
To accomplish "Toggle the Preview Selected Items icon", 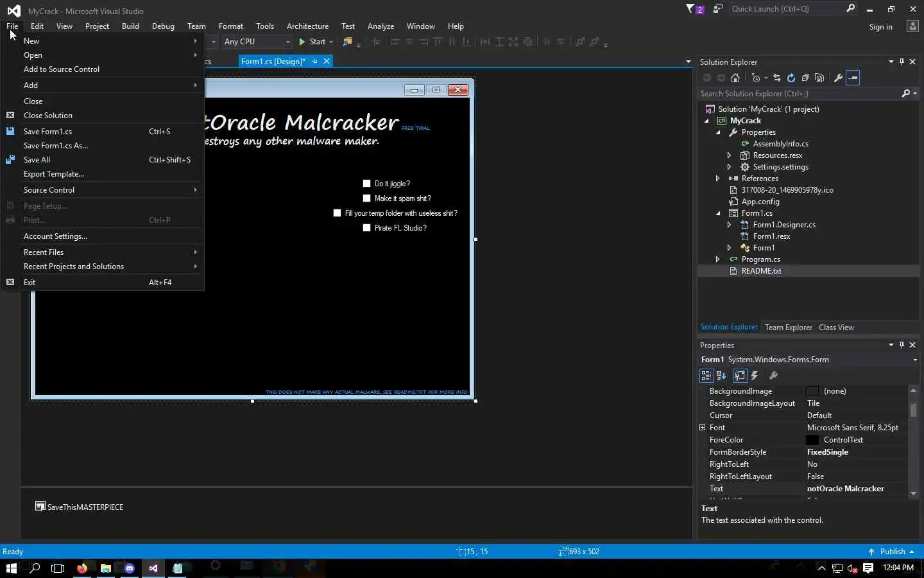I will coord(853,78).
